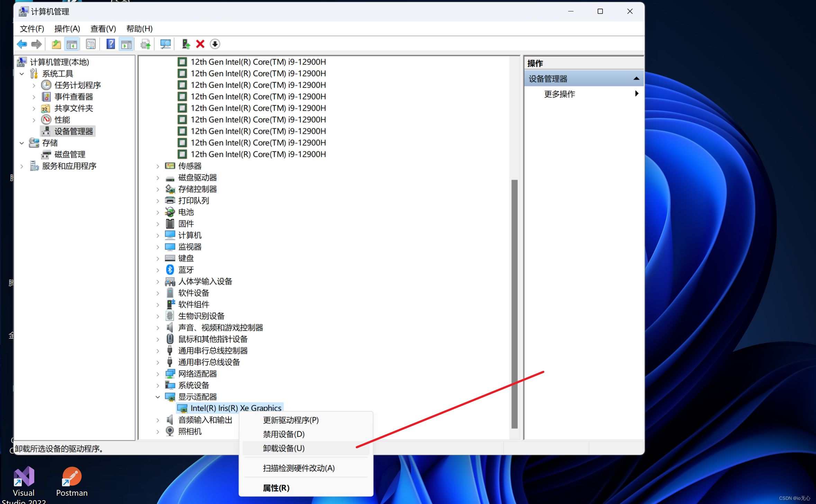Click the up one level folder icon
816x504 pixels.
(x=56, y=44)
